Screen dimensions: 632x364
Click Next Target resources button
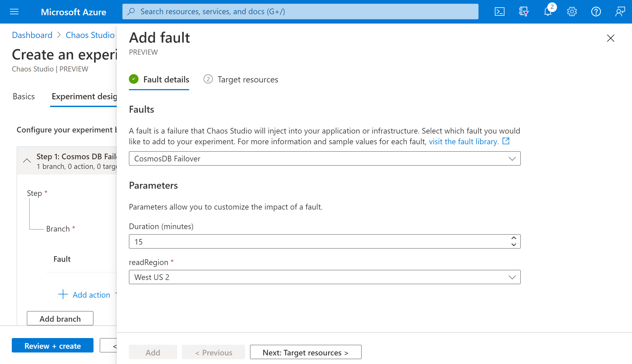coord(306,351)
